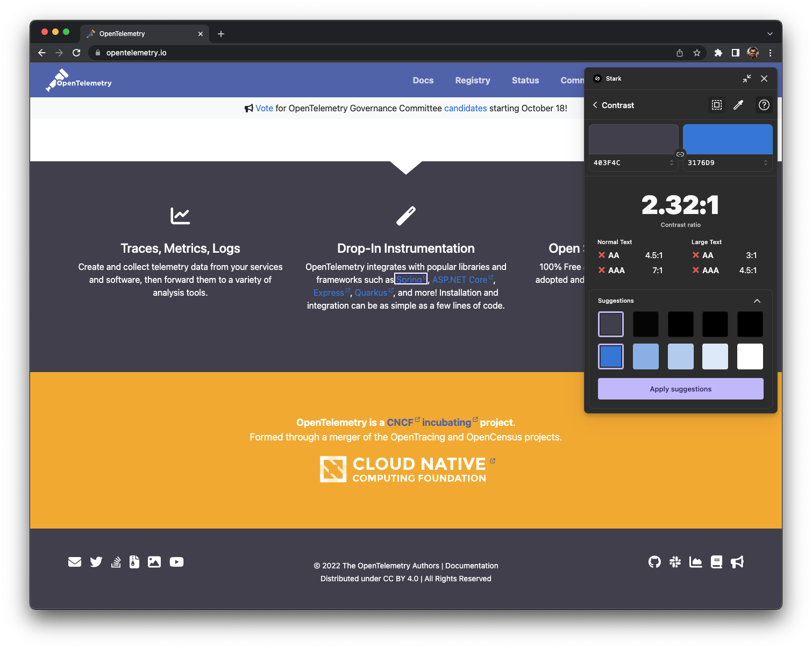Collapse the Stark panel with minimize arrows
Viewport: 812px width, 649px height.
pos(747,79)
